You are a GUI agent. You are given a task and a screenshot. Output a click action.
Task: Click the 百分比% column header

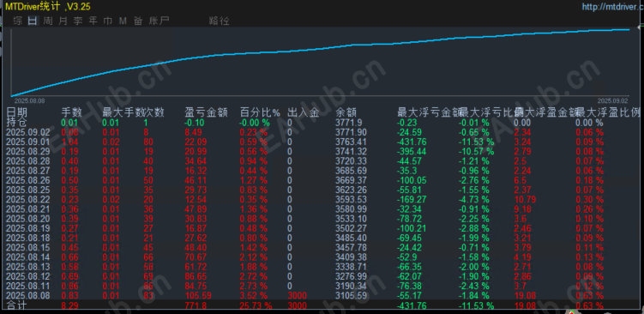coord(260,112)
